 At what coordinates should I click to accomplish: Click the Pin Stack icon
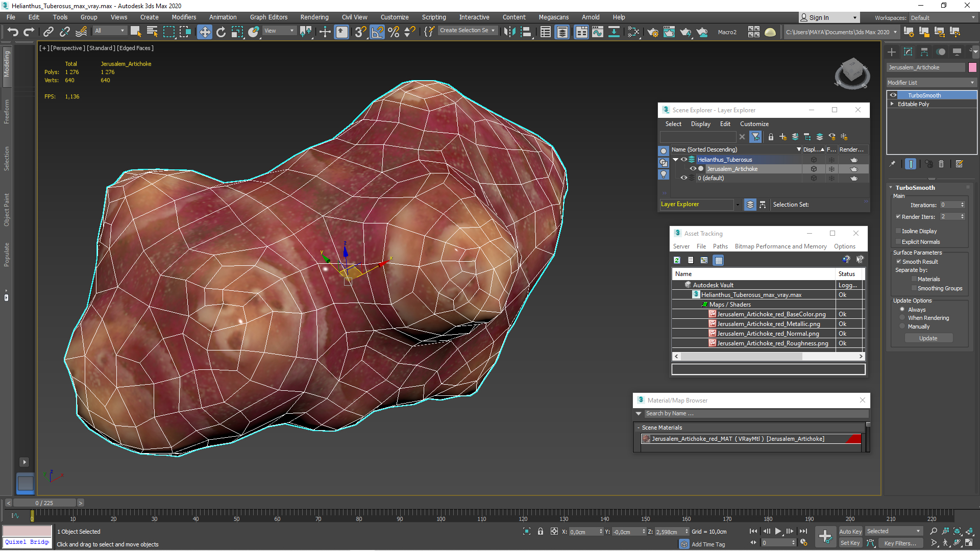coord(892,164)
